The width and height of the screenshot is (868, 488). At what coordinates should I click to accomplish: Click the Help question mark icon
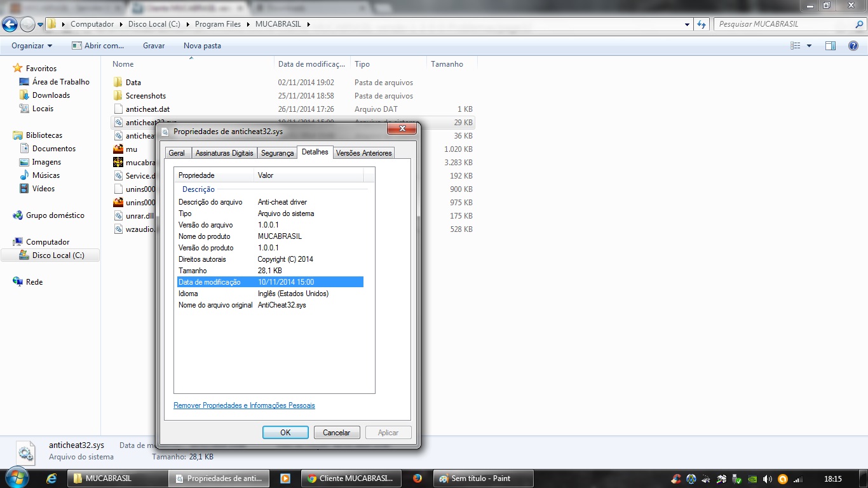pos(853,46)
